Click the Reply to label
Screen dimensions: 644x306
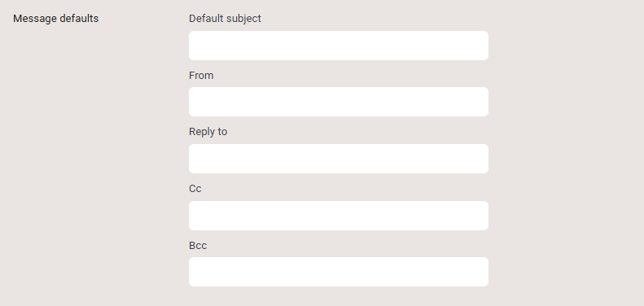(x=208, y=132)
